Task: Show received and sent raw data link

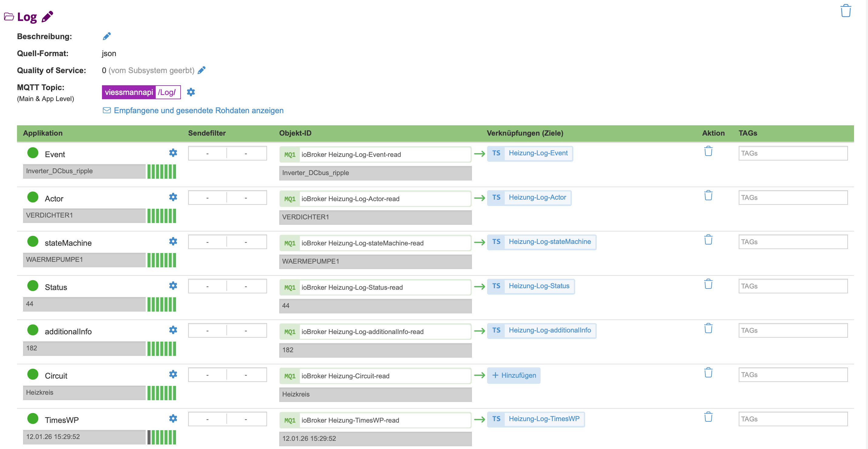Action: [198, 110]
